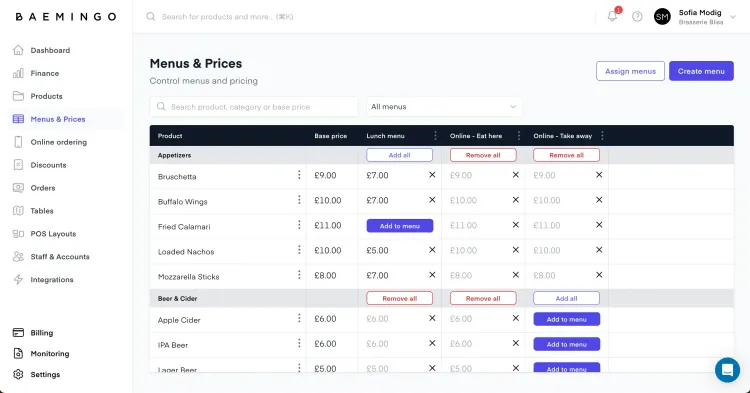
Task: Remove all Beer & Cider from Lunch menu
Action: click(399, 298)
